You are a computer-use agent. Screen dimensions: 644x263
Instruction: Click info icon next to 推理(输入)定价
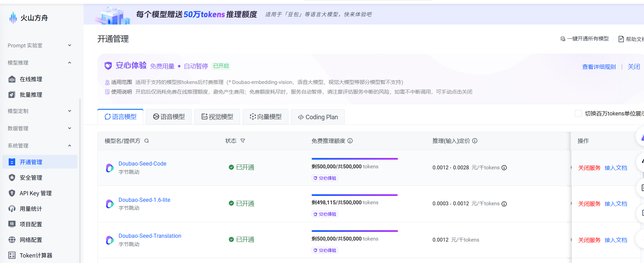click(x=475, y=141)
